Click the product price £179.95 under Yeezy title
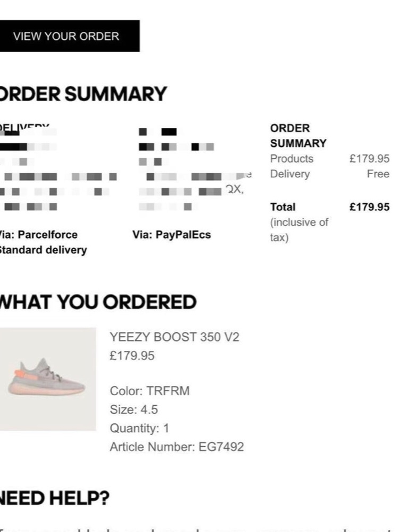Image resolution: width=399 pixels, height=532 pixels. click(132, 356)
